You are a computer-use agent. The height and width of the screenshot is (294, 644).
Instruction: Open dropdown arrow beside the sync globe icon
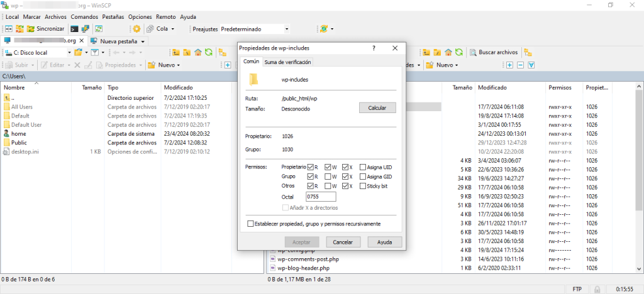click(x=332, y=29)
